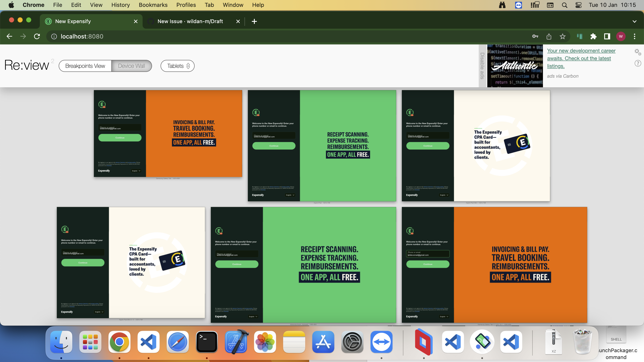The width and height of the screenshot is (644, 362).
Task: Open the saved passwords key icon
Action: tap(535, 36)
